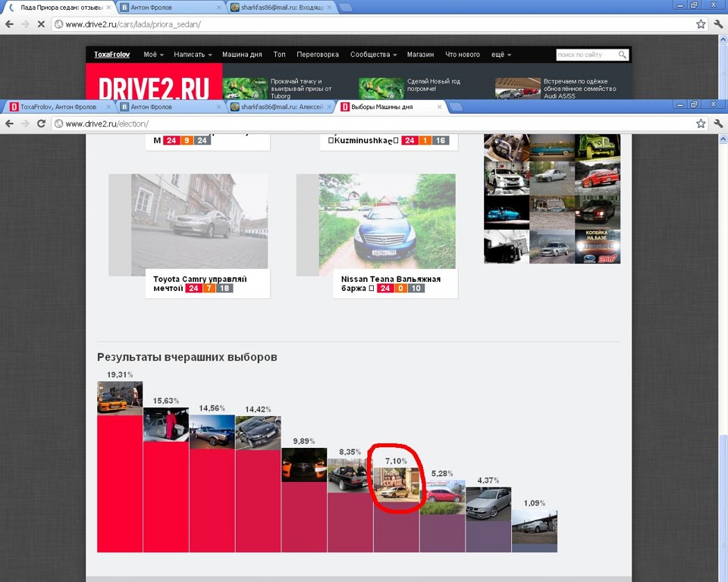Image resolution: width=728 pixels, height=582 pixels.
Task: Close ToxaFrolov, Антон Фролов tab
Action: [x=108, y=107]
